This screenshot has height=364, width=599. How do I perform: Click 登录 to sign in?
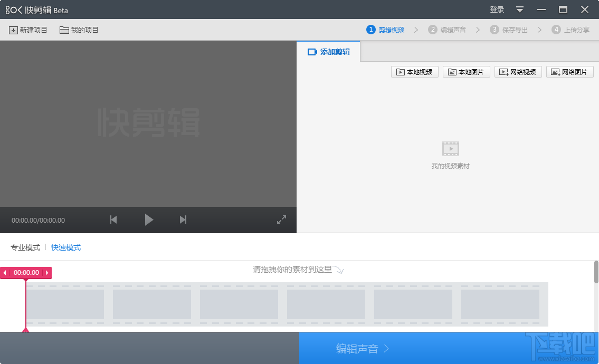click(497, 9)
